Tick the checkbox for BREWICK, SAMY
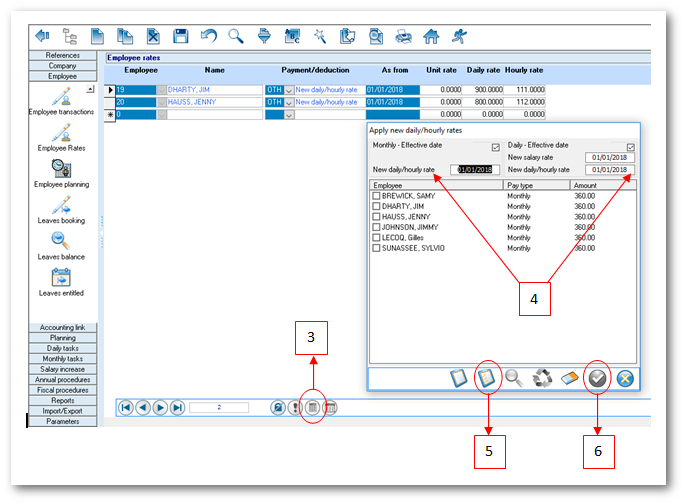Image resolution: width=685 pixels, height=504 pixels. pyautogui.click(x=376, y=195)
